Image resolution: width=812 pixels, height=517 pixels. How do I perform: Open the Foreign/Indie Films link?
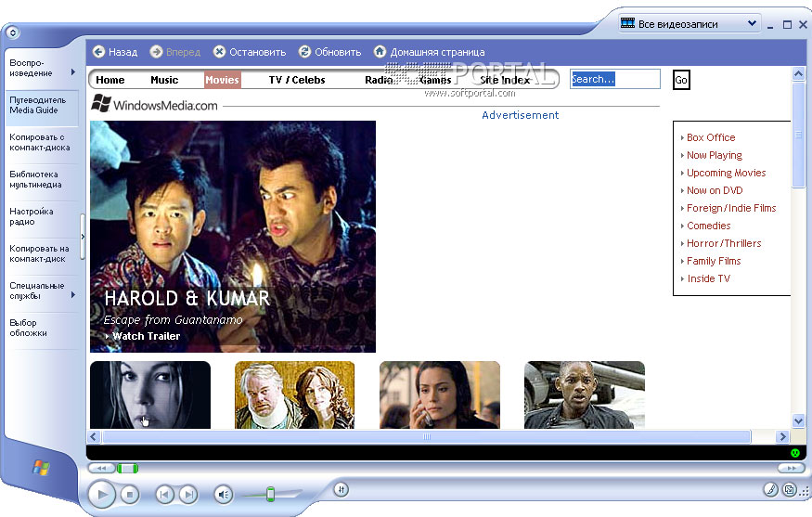(731, 208)
